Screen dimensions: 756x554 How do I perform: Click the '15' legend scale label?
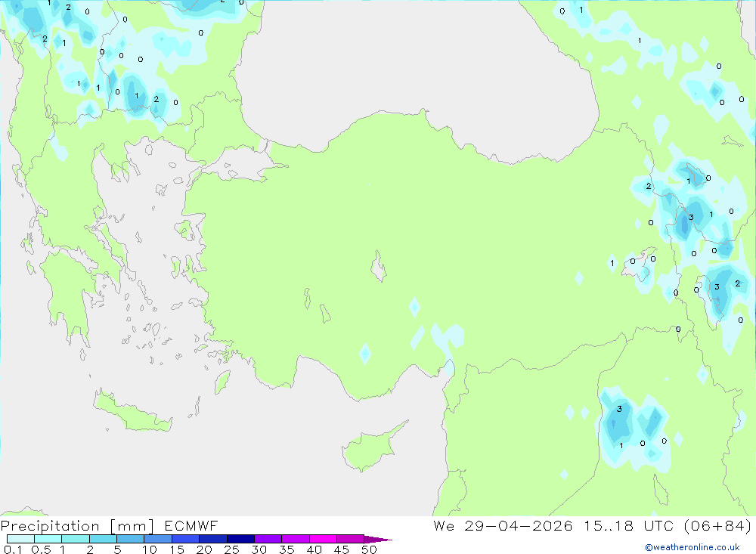click(177, 549)
